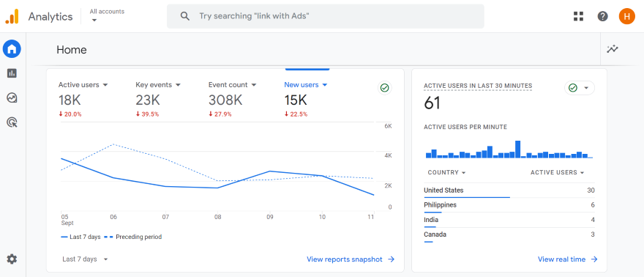Open the Help question mark icon
This screenshot has width=644, height=277.
[602, 16]
